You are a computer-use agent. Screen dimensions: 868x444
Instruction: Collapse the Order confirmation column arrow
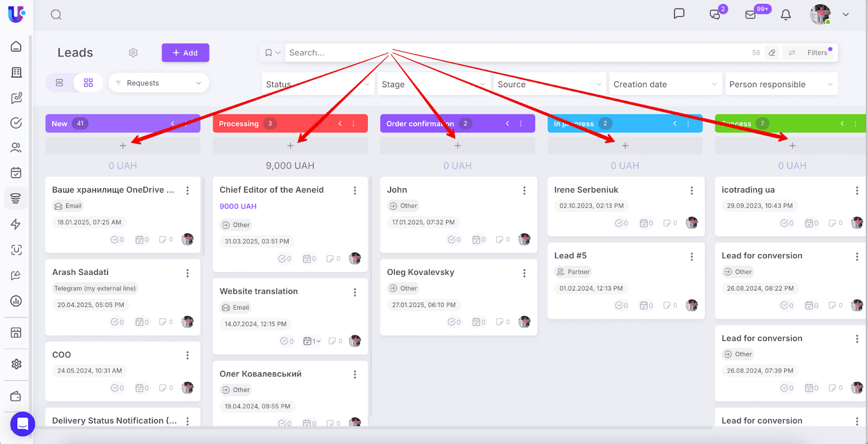[x=507, y=124]
